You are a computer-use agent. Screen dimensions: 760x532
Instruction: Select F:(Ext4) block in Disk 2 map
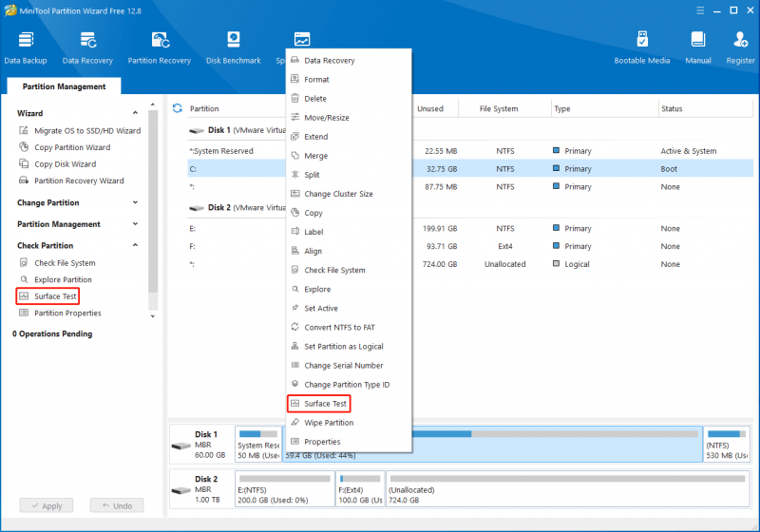point(361,489)
